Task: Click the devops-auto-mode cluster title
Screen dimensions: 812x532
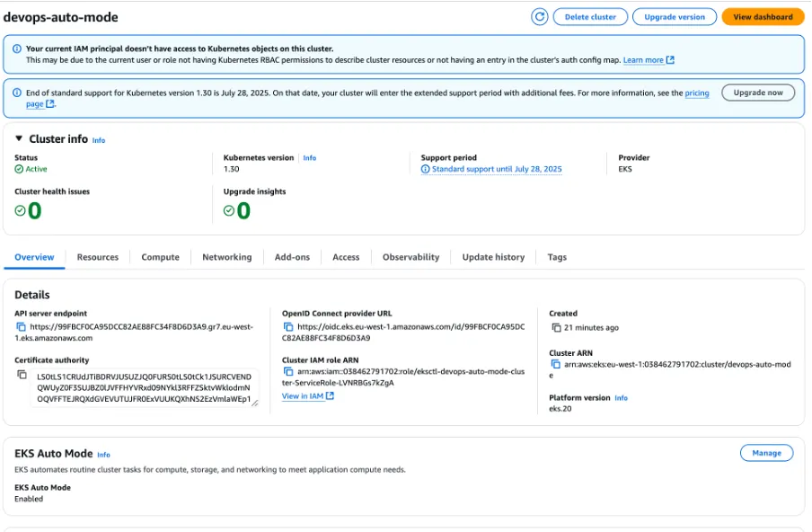Action: [60, 17]
